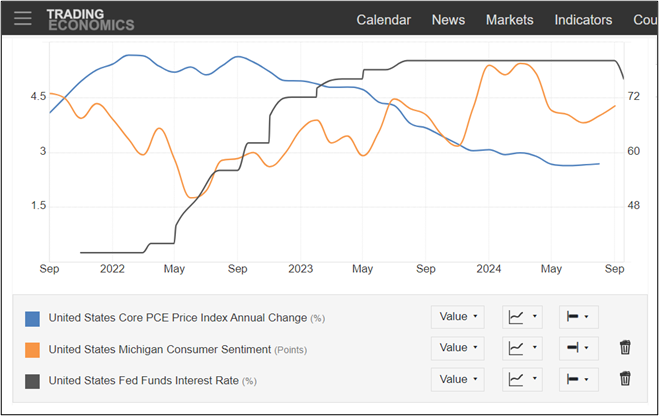This screenshot has height=416, width=659.
Task: Open Value dropdown for Core PCE series
Action: click(x=458, y=317)
